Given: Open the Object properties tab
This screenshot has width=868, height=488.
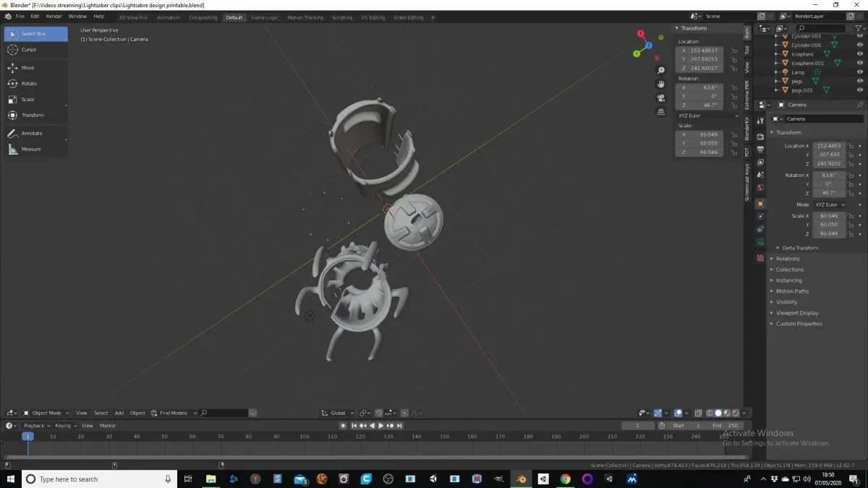Looking at the screenshot, I should (760, 204).
